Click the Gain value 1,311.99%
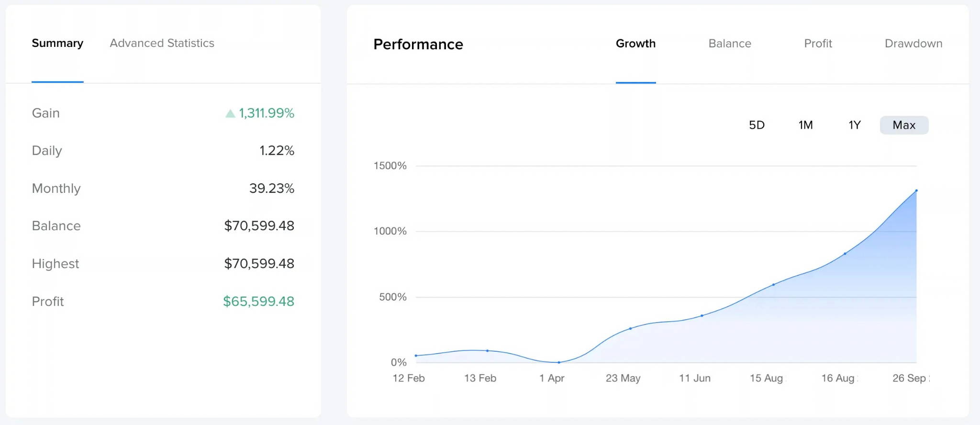Viewport: 980px width, 425px height. click(267, 113)
